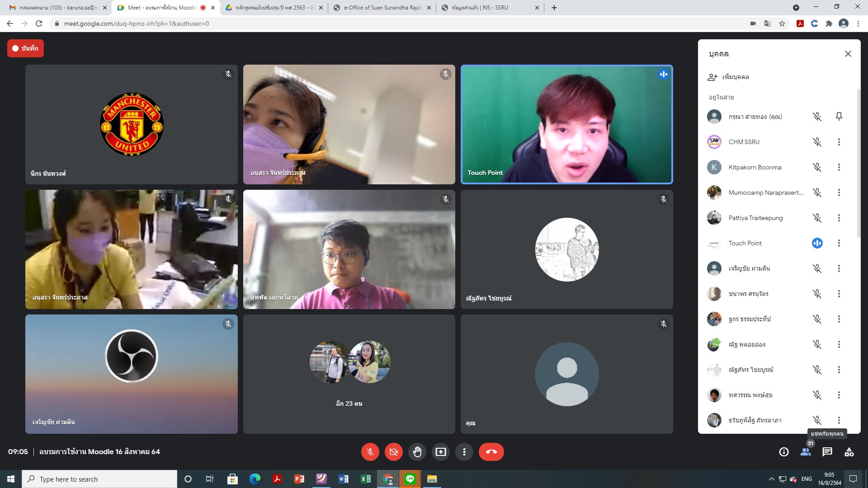Toggle your microphone mute button

pos(370,452)
